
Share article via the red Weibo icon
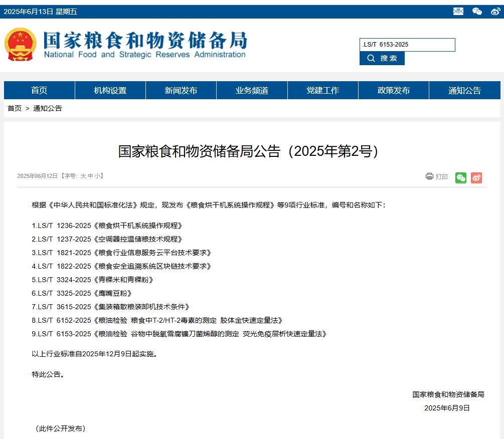point(476,177)
